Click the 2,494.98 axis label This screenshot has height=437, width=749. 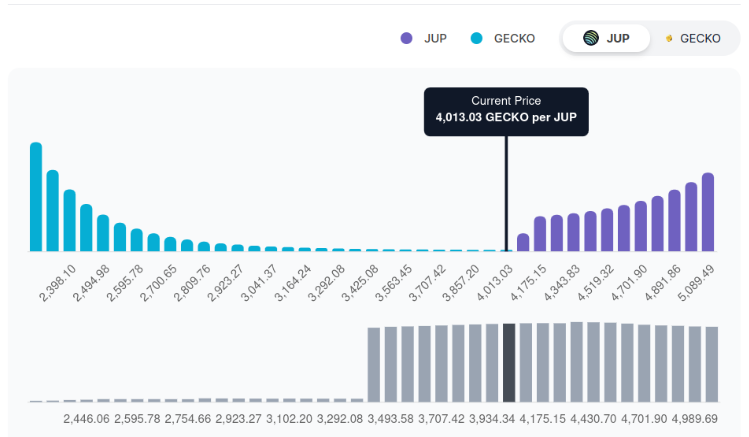tap(91, 283)
